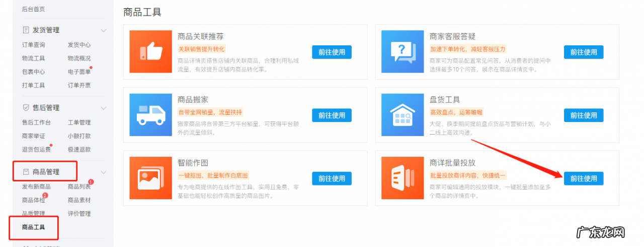The height and width of the screenshot is (247, 644).
Task: Click the question mark 商家客服答疑 icon
Action: [403, 52]
